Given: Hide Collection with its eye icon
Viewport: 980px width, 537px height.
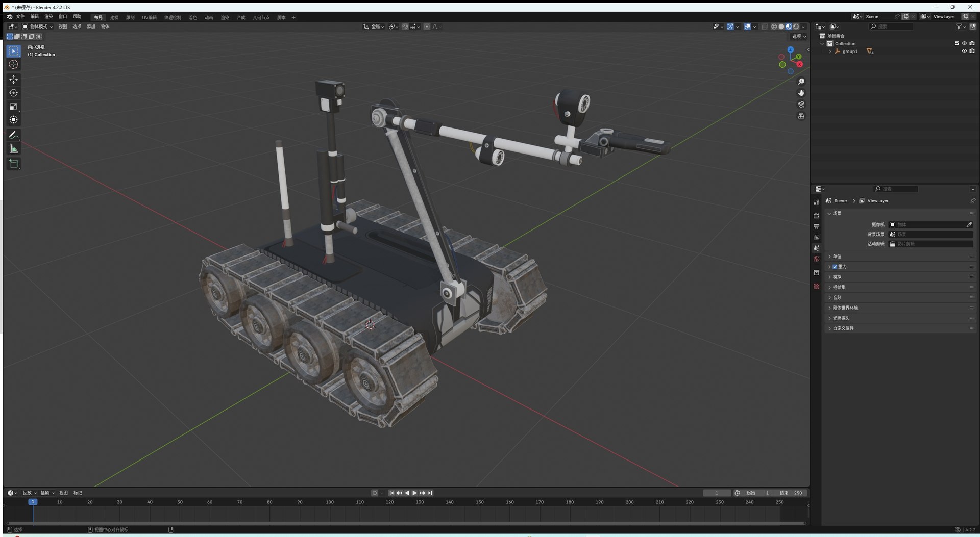Looking at the screenshot, I should pos(964,43).
